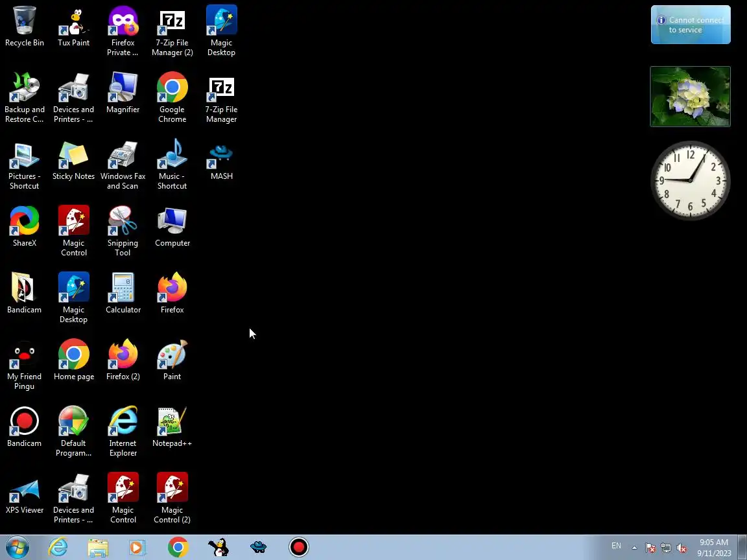Viewport: 747px width, 560px height.
Task: Select the Google Chrome desktop icon
Action: [172, 98]
